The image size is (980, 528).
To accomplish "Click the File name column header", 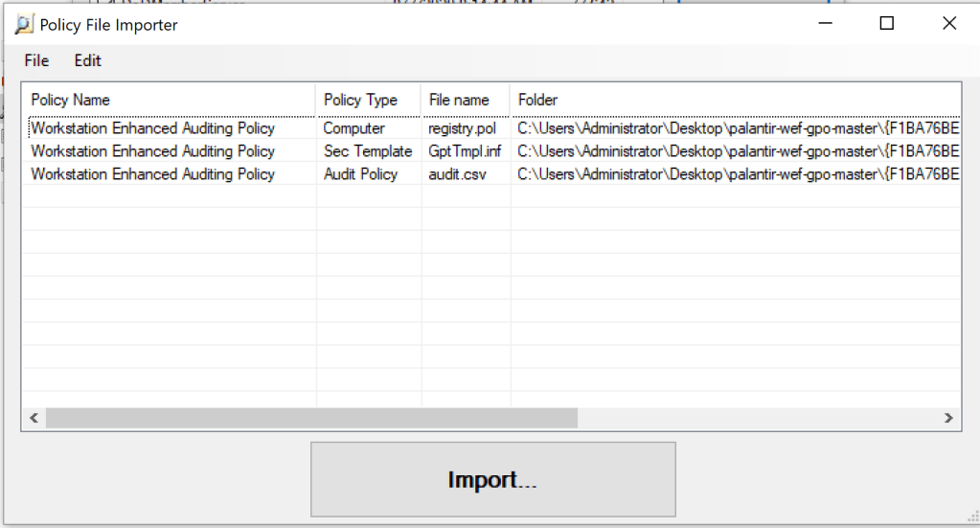I will (459, 100).
